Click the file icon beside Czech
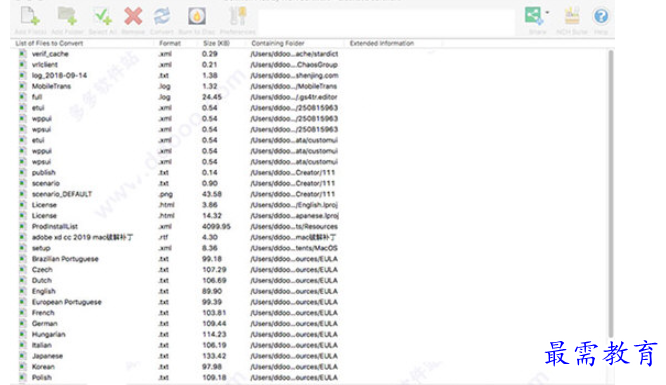Image resolution: width=666 pixels, height=385 pixels. (x=22, y=269)
